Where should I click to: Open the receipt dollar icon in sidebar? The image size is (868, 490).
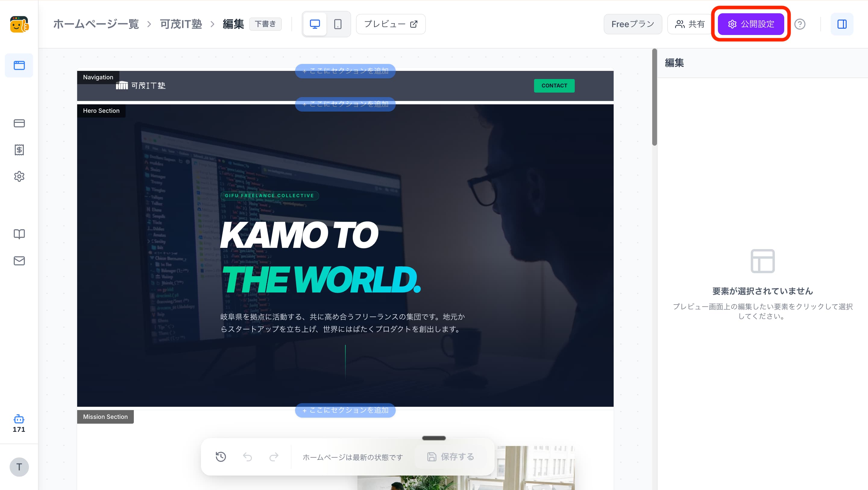tap(19, 150)
